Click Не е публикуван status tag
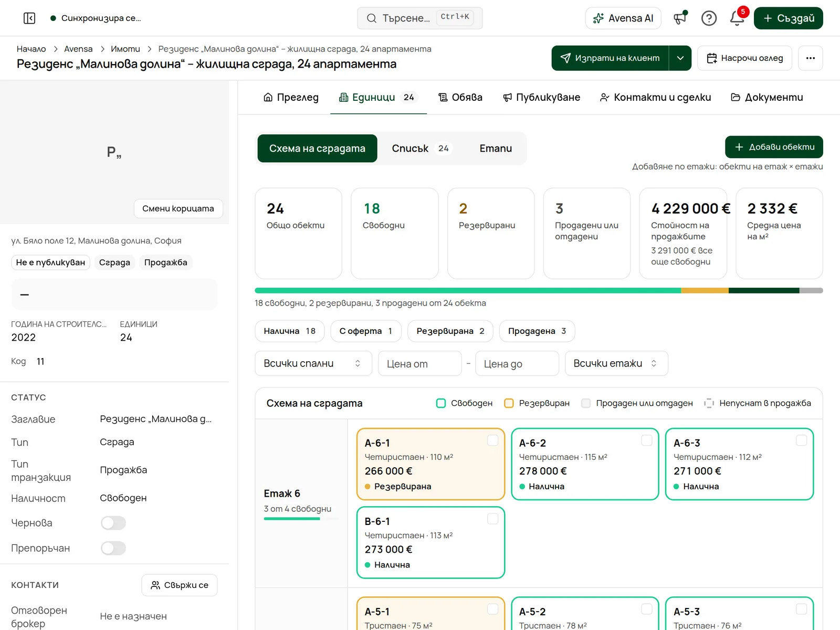The image size is (840, 630). pyautogui.click(x=50, y=262)
